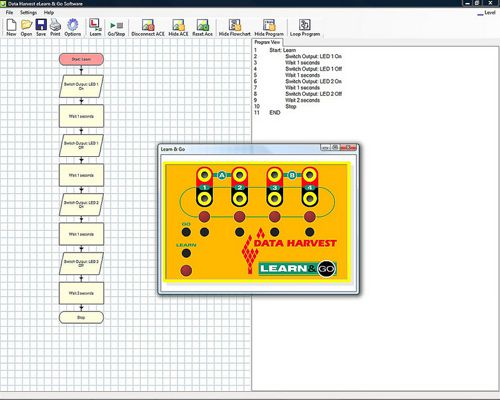Click upper socket of output 1 on Learn & Go board
Screen dimensions: 500x400
(204, 175)
